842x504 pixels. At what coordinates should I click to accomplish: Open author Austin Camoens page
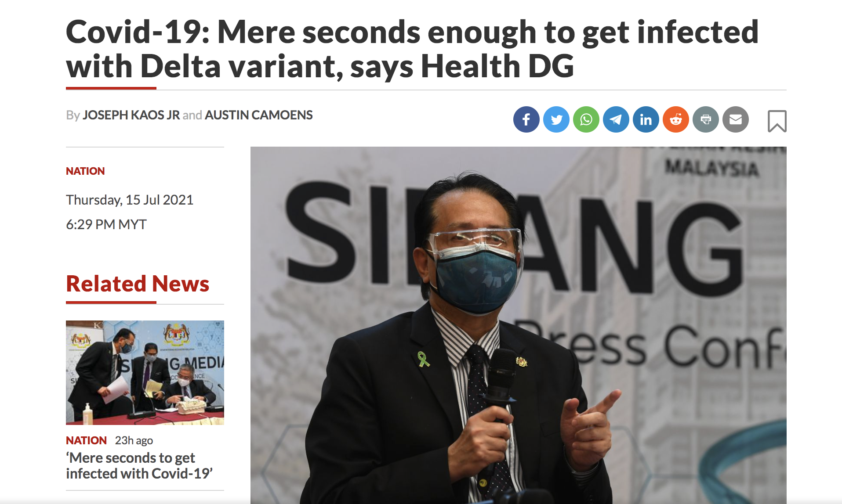(258, 115)
